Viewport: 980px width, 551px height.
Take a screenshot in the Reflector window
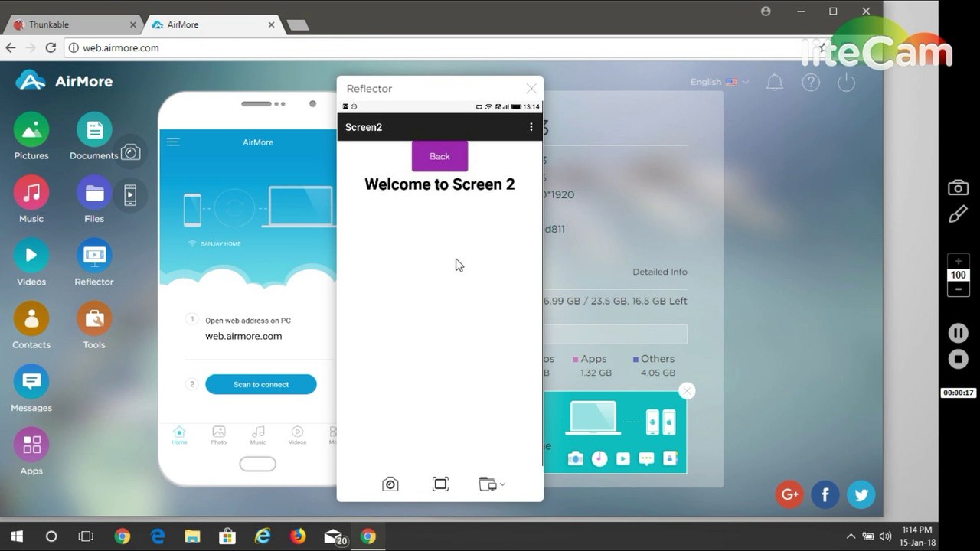click(390, 484)
